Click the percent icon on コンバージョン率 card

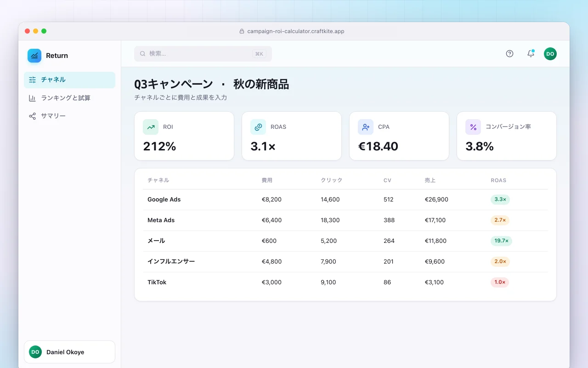click(x=473, y=127)
